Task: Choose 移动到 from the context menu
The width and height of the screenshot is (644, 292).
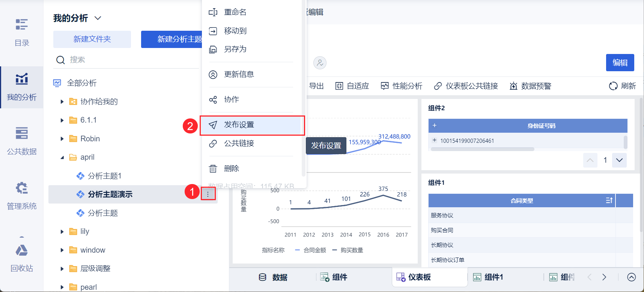Action: click(251, 31)
